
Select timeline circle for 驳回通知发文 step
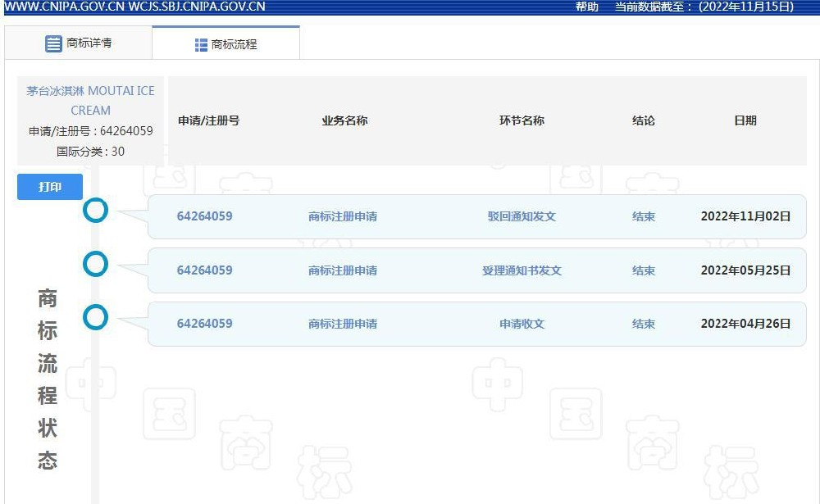pyautogui.click(x=96, y=210)
